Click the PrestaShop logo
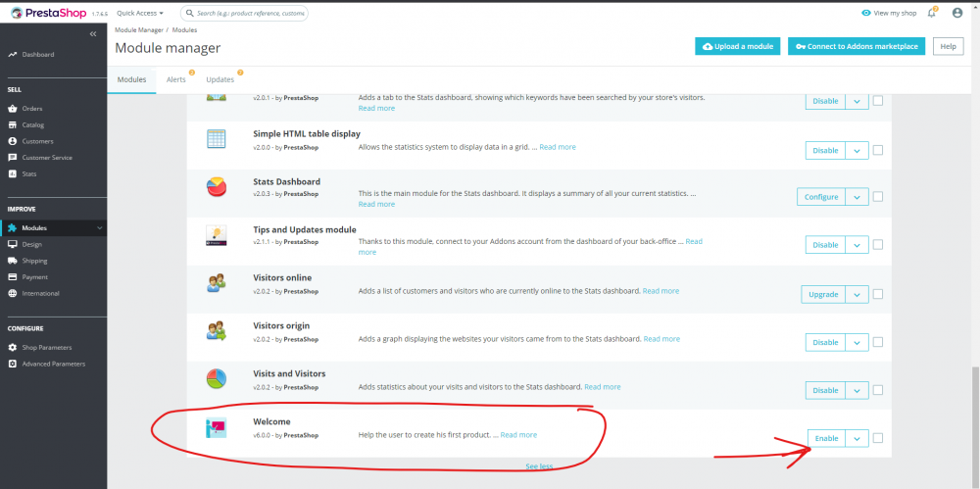 pyautogui.click(x=48, y=13)
